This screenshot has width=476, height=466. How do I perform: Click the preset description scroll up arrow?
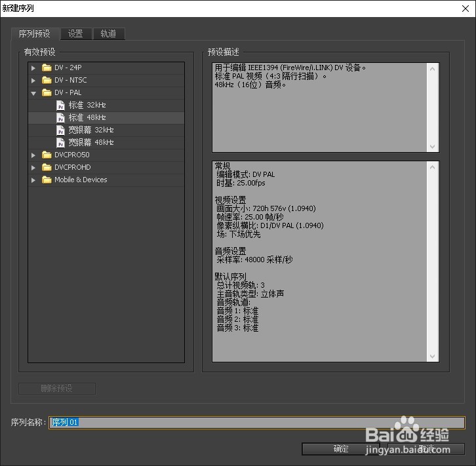(433, 69)
